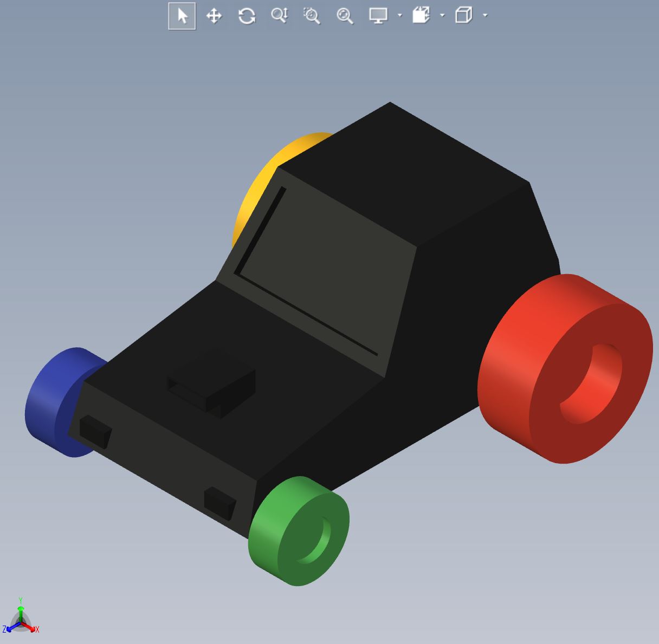Click the view orientation icon

421,15
